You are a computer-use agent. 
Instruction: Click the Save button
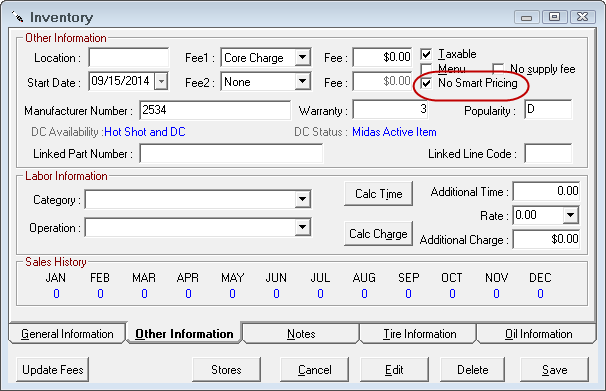[555, 370]
